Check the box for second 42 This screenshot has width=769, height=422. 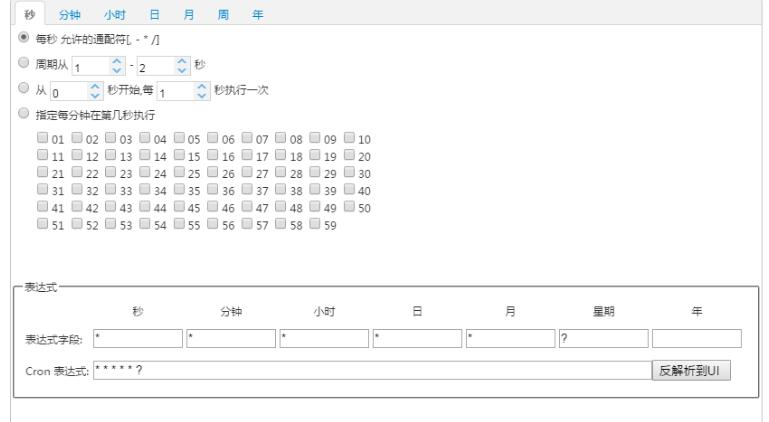(x=77, y=206)
